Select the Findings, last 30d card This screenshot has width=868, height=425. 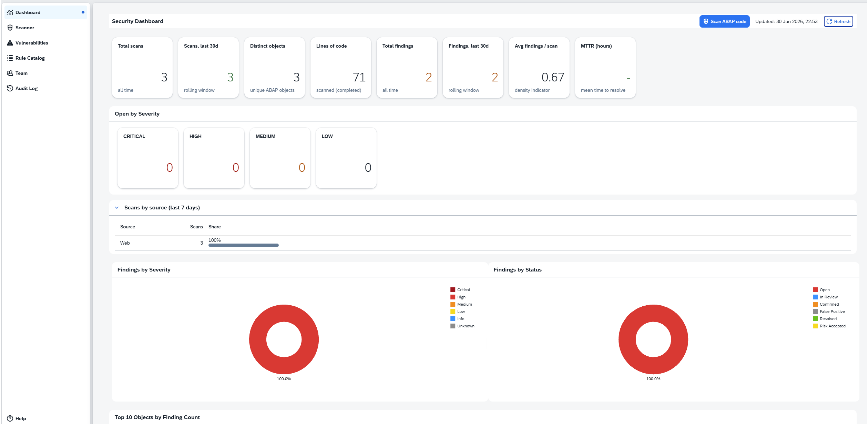(x=473, y=68)
